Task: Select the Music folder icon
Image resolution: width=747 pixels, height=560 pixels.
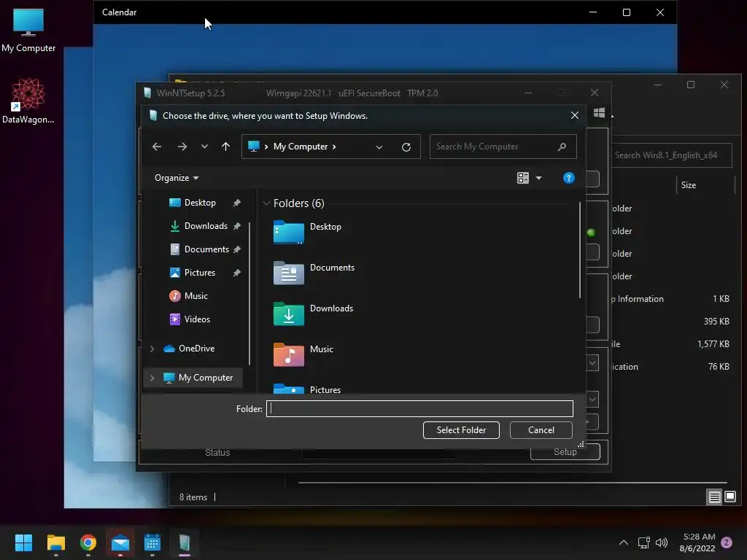Action: 289,355
